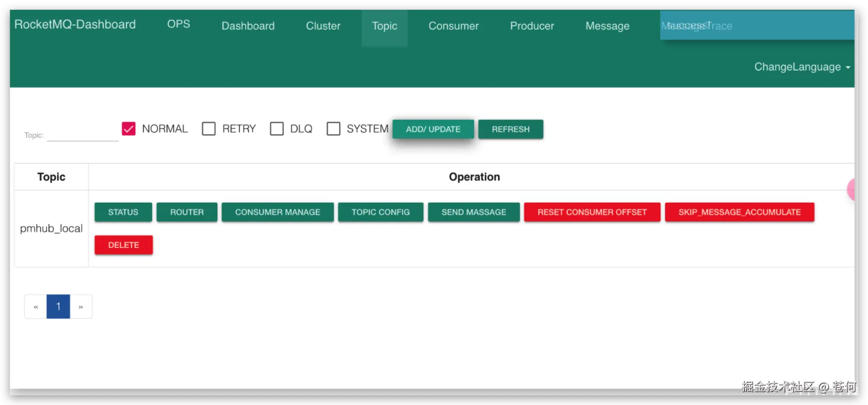Go to the Dashboard tab
Screen dimensions: 868x405
(x=248, y=26)
